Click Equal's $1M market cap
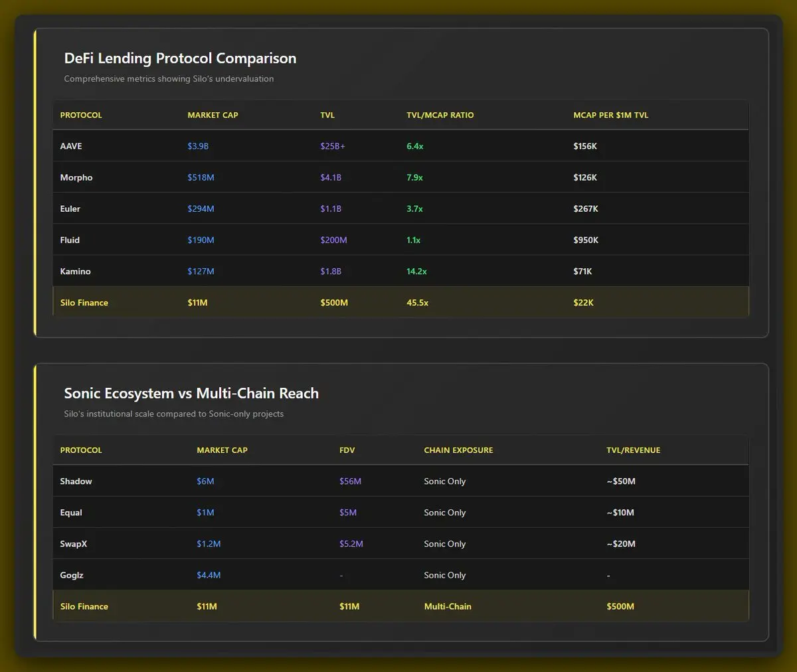This screenshot has width=797, height=672. pyautogui.click(x=205, y=513)
